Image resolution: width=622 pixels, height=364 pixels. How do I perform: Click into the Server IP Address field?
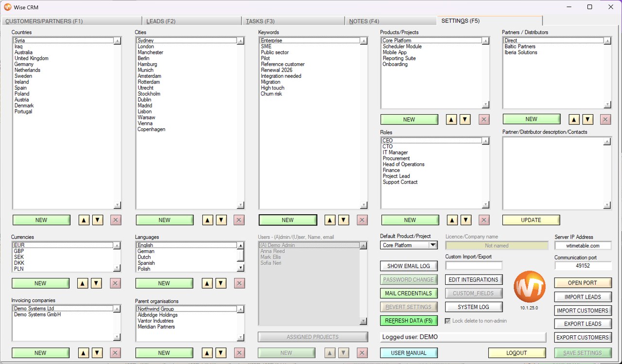(583, 246)
